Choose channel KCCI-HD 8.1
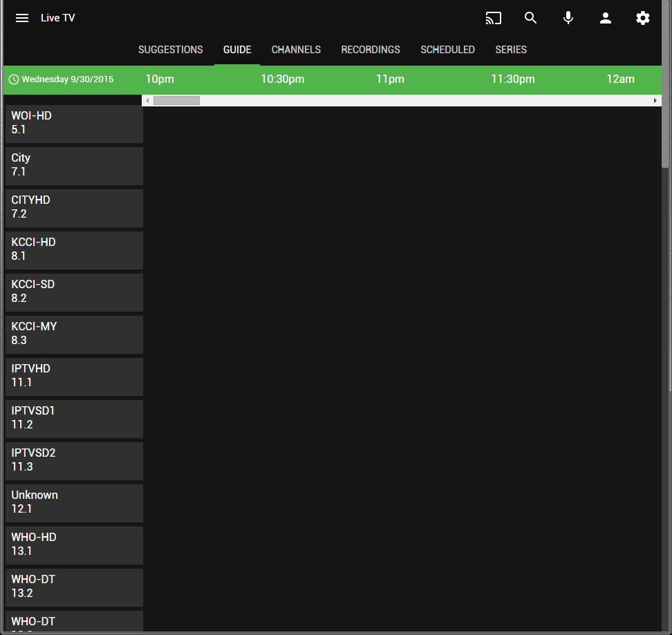The image size is (672, 635). [x=74, y=251]
